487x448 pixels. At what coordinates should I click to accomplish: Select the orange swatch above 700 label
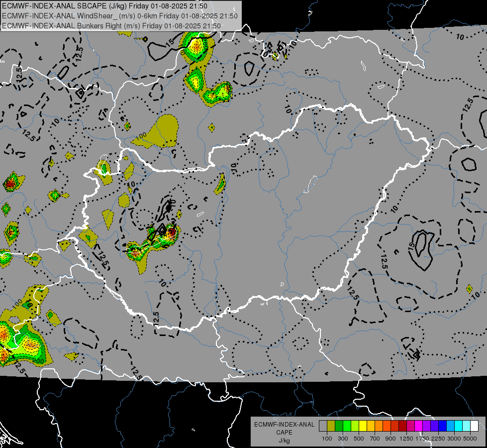point(379,426)
